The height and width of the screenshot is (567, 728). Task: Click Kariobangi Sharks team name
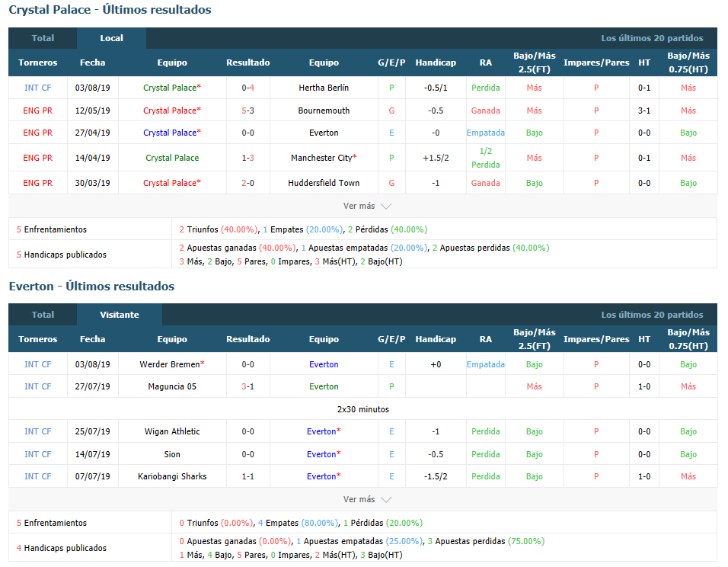pos(172,476)
